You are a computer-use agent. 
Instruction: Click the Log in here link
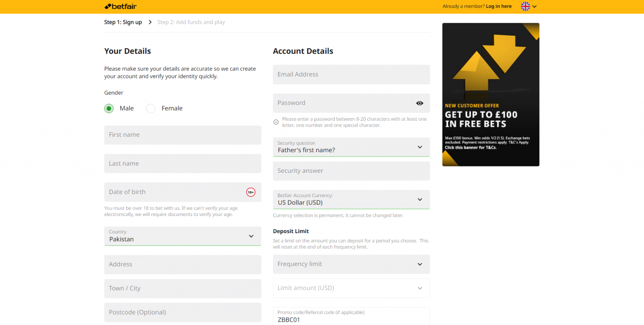coord(499,6)
